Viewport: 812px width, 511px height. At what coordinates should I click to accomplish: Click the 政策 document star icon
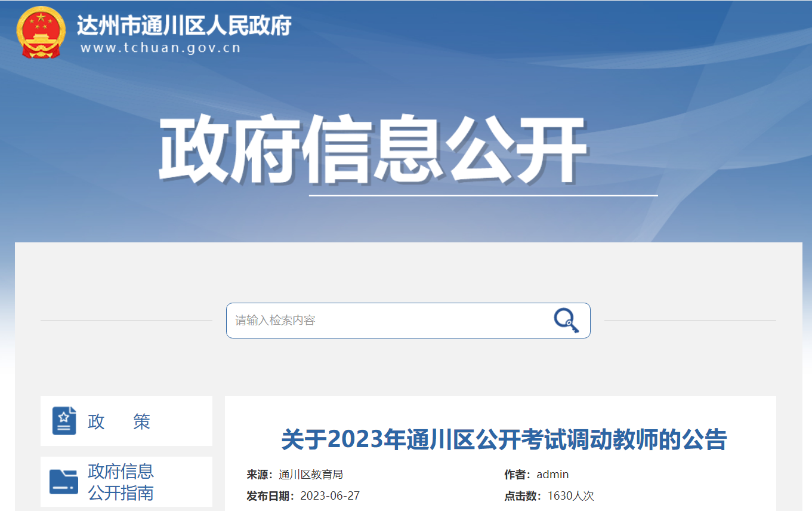(x=64, y=421)
